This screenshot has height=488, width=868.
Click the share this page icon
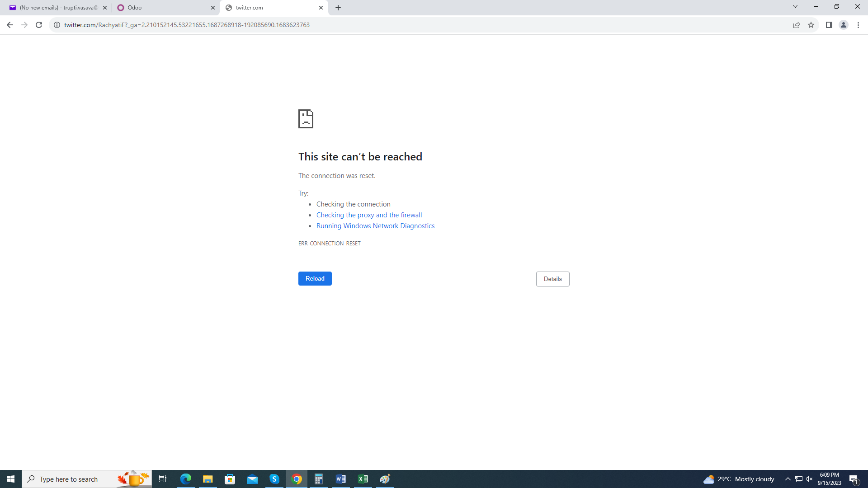pyautogui.click(x=797, y=25)
